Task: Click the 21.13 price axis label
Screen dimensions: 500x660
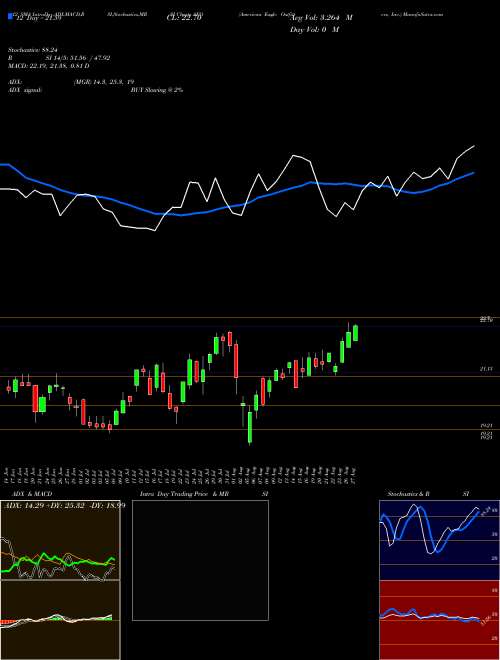Action: pyautogui.click(x=486, y=368)
